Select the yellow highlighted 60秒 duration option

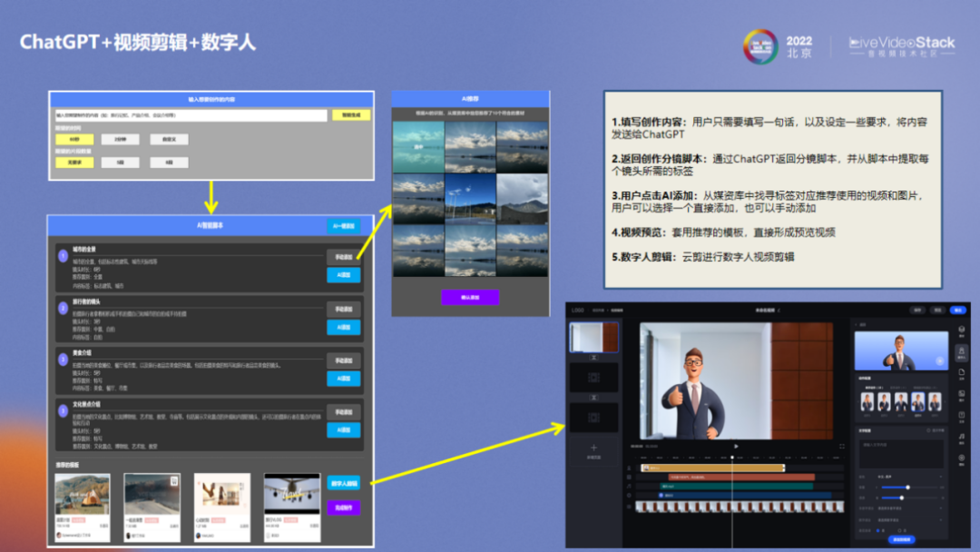[74, 140]
